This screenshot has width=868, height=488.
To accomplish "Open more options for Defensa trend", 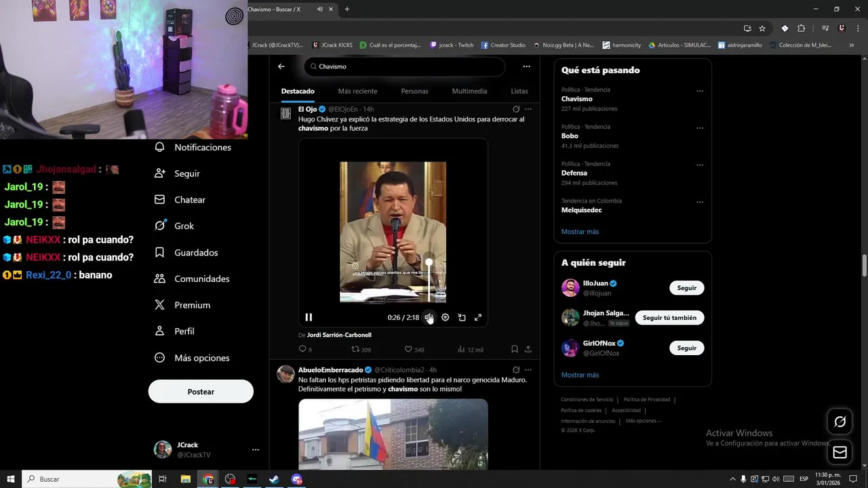I will point(700,165).
